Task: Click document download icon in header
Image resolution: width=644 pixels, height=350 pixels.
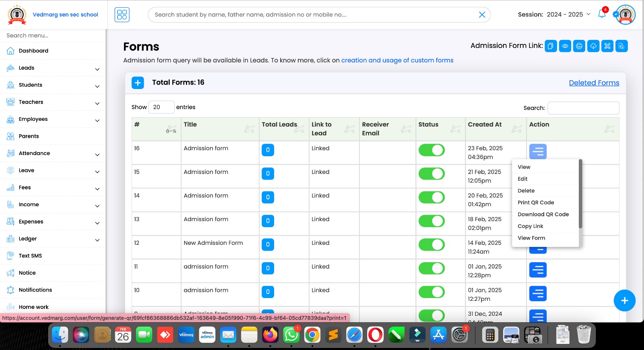Action: point(621,46)
